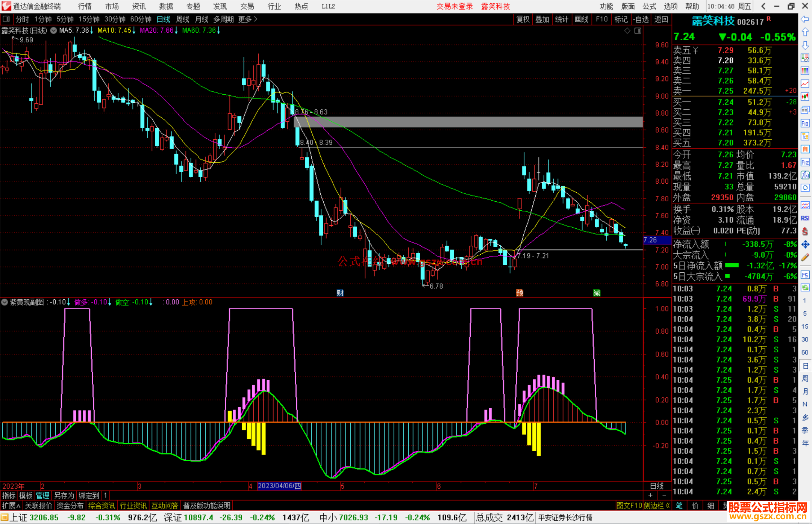
Task: Collapse the 图文F10 侧边栏 sidebar arrows
Action: pos(668,506)
